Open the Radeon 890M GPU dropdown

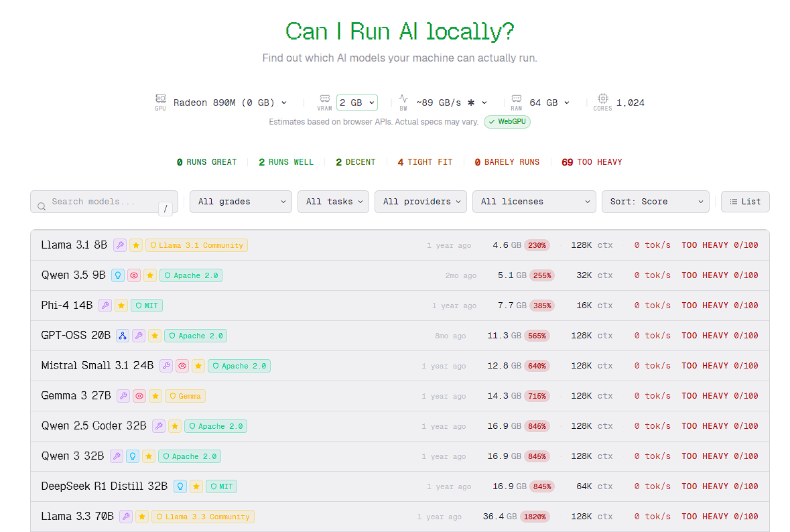coord(230,103)
